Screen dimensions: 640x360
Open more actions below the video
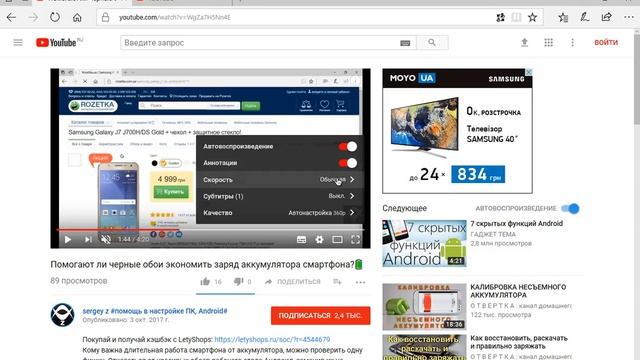pyautogui.click(x=360, y=282)
